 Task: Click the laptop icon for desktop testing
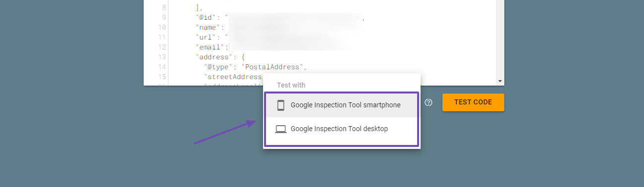click(x=281, y=129)
